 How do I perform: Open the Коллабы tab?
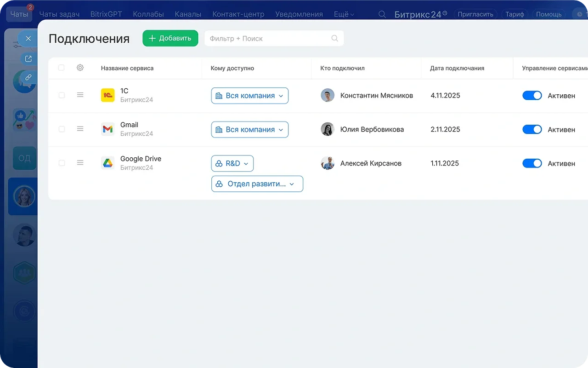[x=148, y=14]
